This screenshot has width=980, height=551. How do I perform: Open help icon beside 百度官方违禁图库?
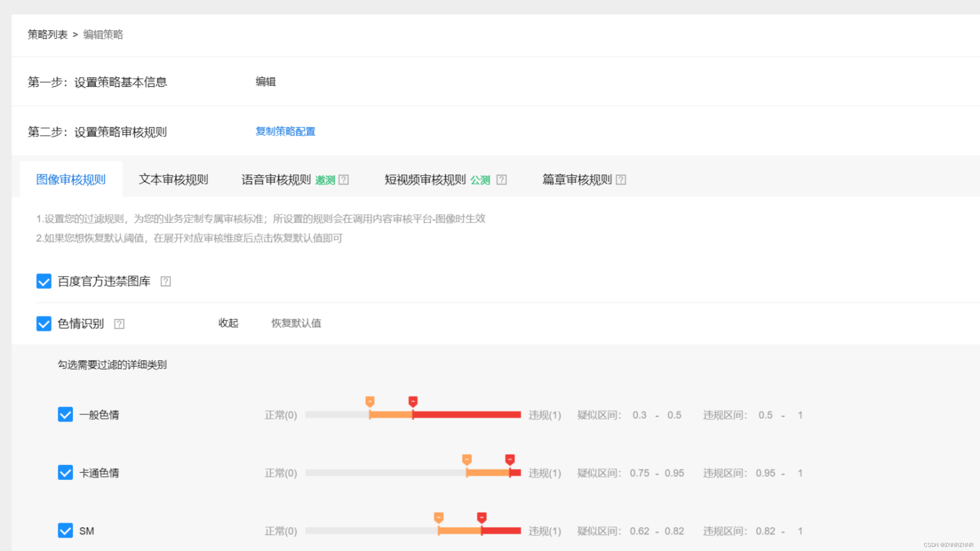(166, 282)
